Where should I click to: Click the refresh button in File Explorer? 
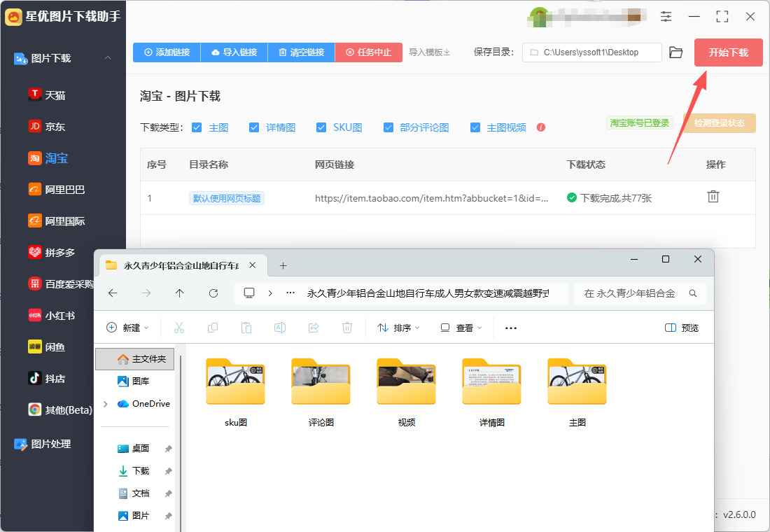[213, 293]
